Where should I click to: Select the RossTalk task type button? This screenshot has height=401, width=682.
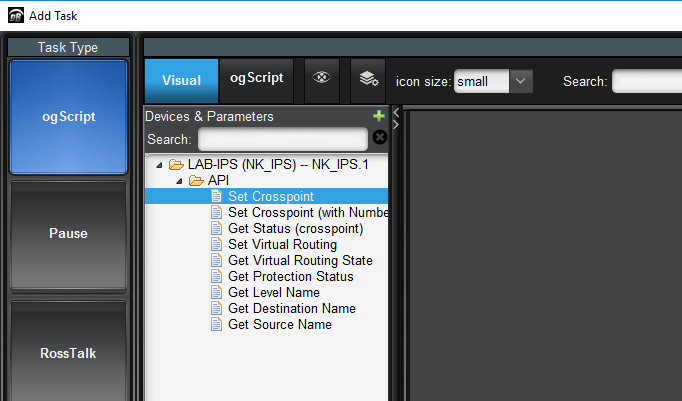coord(68,352)
